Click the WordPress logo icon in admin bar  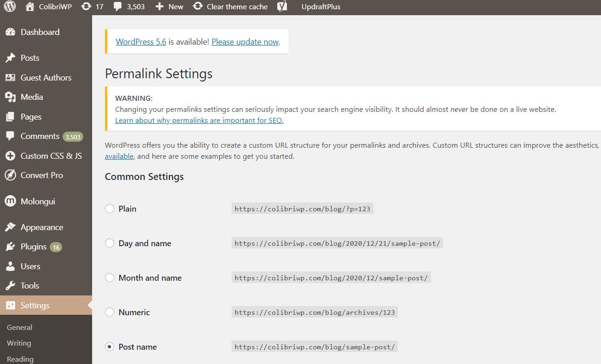(x=10, y=7)
